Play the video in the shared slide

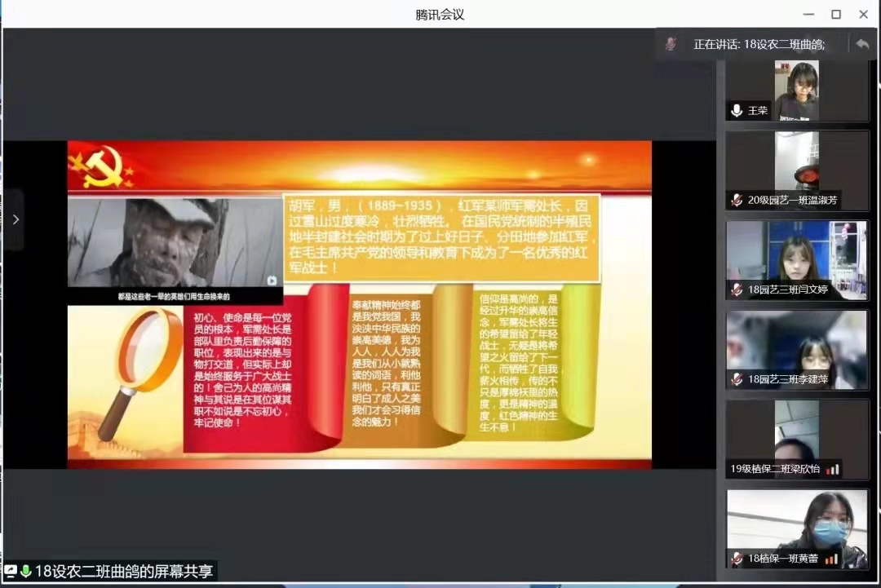coord(272,281)
